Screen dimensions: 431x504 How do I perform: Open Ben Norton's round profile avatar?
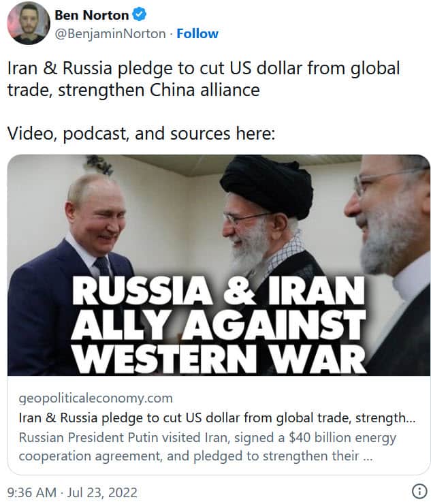[29, 23]
